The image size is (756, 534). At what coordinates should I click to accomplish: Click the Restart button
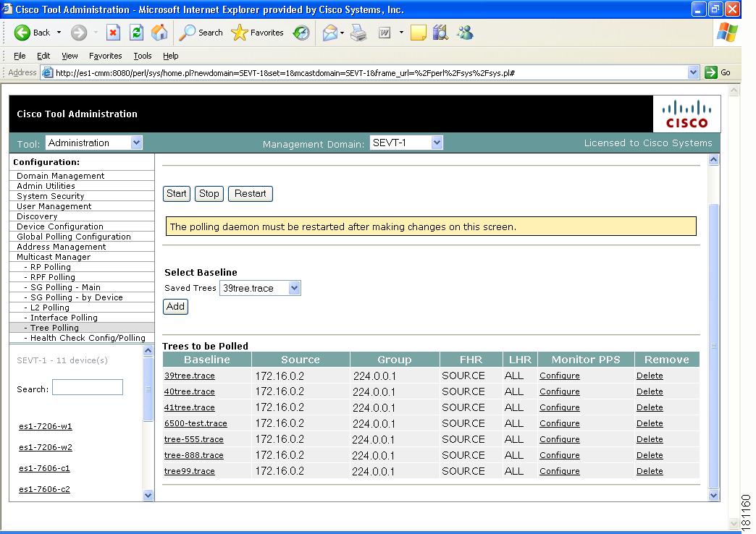tap(251, 194)
